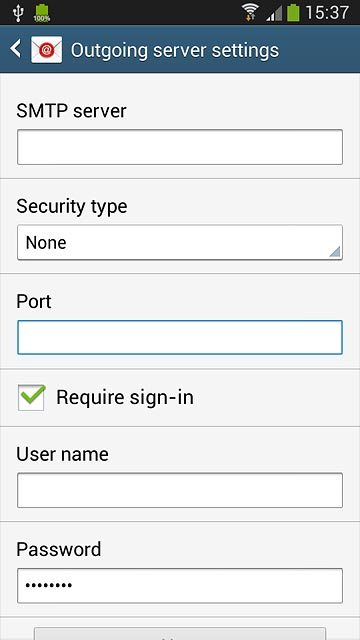This screenshot has width=360, height=640.
Task: Select the User name text field
Action: [180, 490]
